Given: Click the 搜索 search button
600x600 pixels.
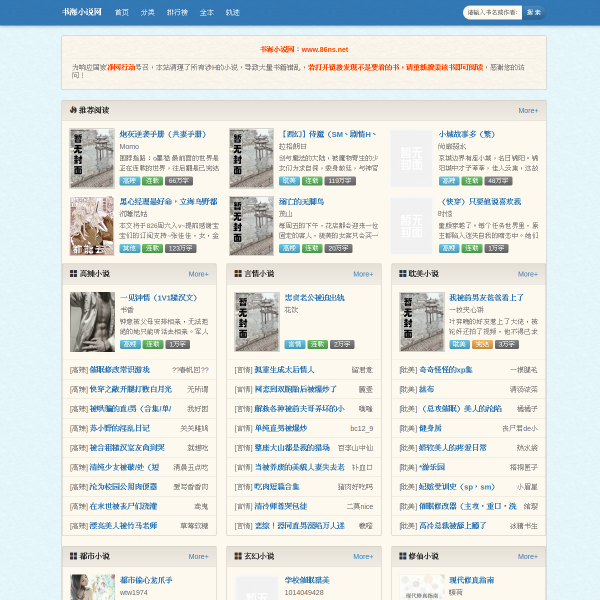Looking at the screenshot, I should click(534, 13).
